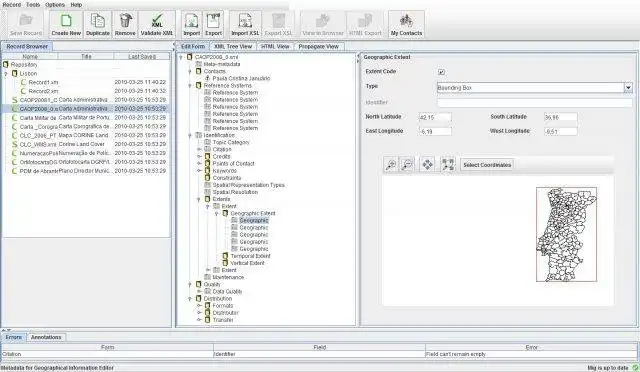640x372 pixels.
Task: Click the zoom in map icon
Action: click(391, 165)
